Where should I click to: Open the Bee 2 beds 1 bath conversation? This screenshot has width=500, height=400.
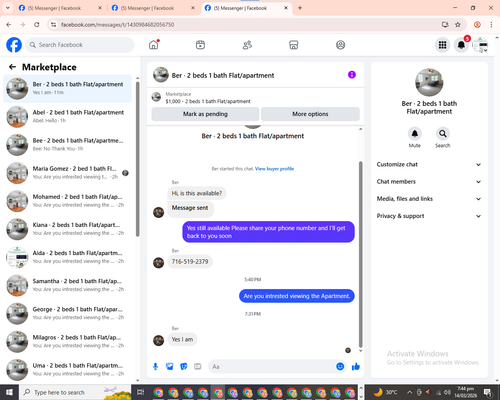(68, 145)
